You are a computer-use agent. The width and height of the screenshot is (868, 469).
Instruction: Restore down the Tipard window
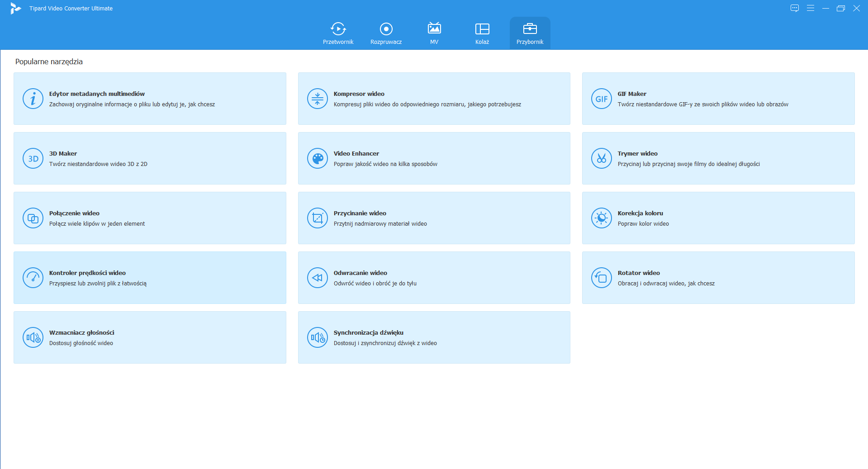(x=841, y=8)
